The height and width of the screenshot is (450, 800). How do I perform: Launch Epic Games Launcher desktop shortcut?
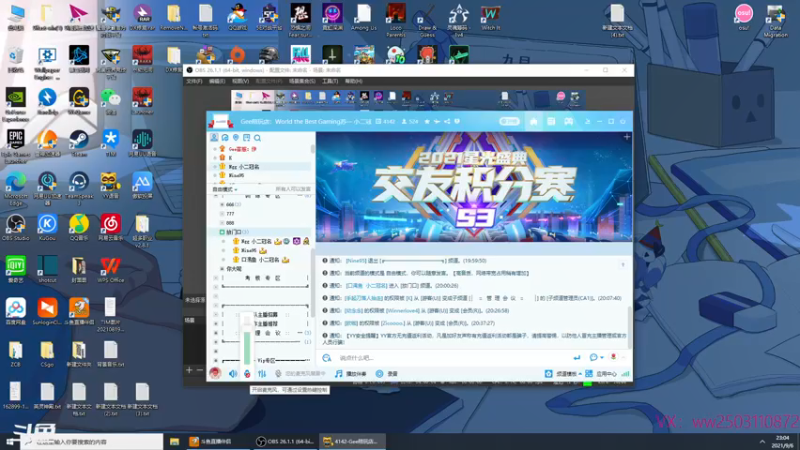point(15,145)
